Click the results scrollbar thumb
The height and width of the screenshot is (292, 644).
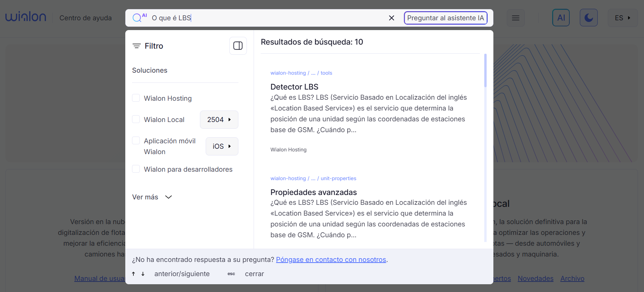point(486,70)
